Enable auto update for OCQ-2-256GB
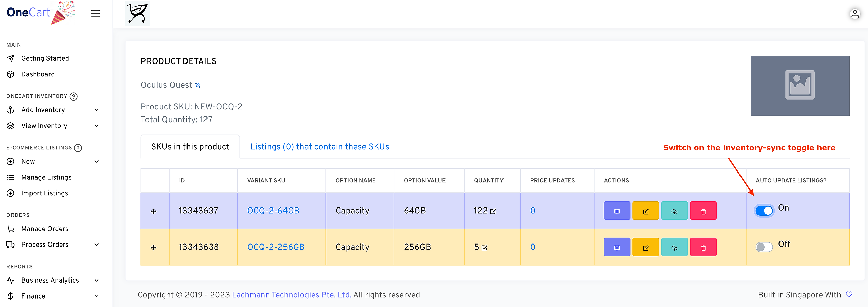The width and height of the screenshot is (868, 307). (764, 247)
